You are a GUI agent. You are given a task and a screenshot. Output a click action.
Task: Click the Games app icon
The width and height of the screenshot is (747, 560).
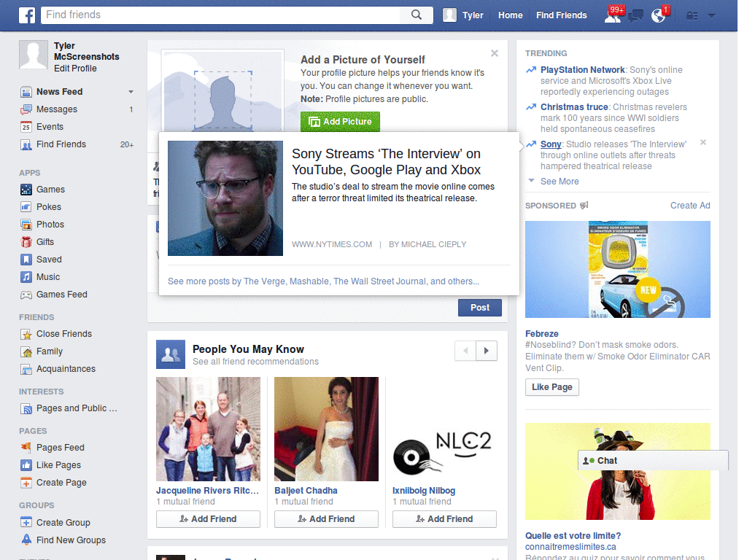click(26, 190)
